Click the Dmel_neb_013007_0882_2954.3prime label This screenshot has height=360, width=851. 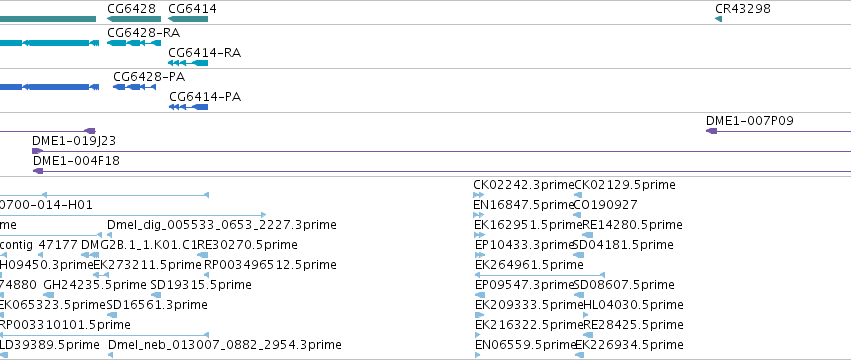pyautogui.click(x=225, y=345)
